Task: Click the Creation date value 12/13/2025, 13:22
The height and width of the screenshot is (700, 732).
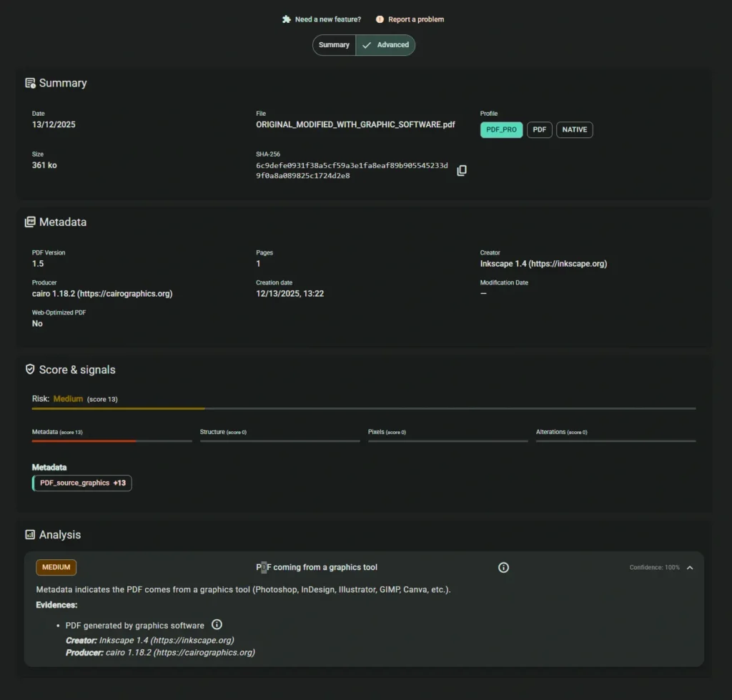Action: tap(290, 294)
